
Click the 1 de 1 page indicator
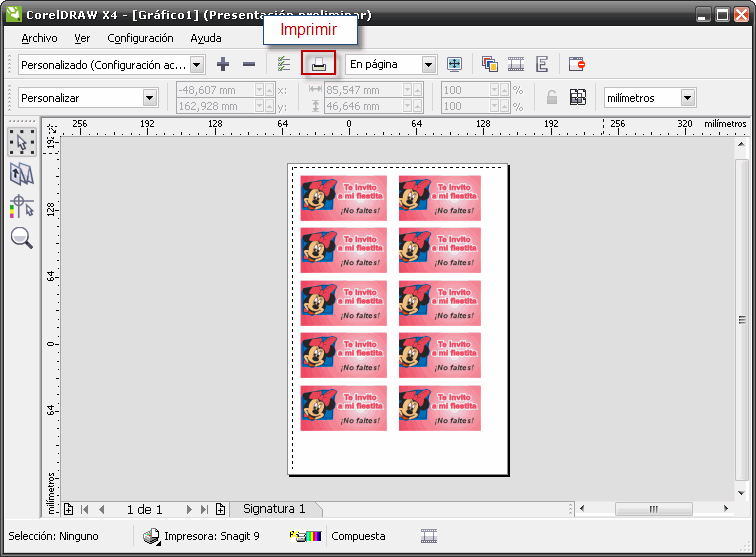[145, 510]
